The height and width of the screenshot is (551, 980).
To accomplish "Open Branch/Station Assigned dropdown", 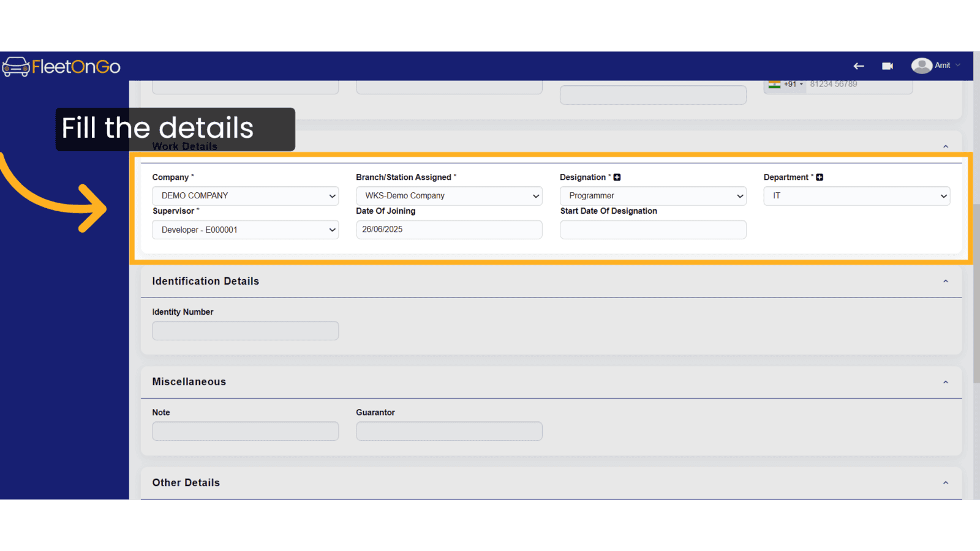I will tap(449, 196).
